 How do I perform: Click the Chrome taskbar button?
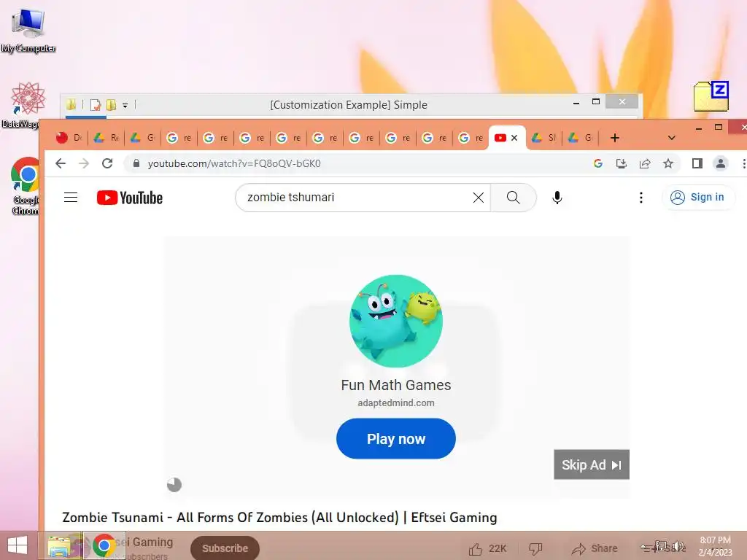(104, 545)
